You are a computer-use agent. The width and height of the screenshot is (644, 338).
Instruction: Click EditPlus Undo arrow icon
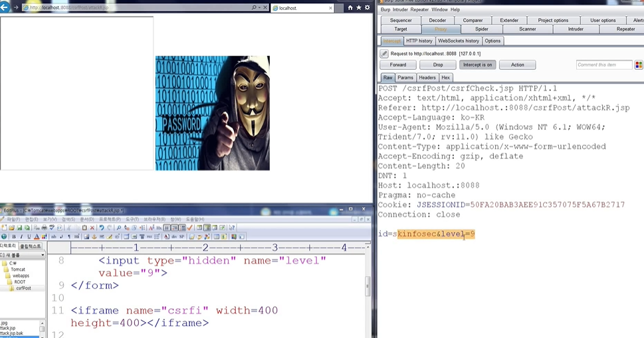click(102, 228)
